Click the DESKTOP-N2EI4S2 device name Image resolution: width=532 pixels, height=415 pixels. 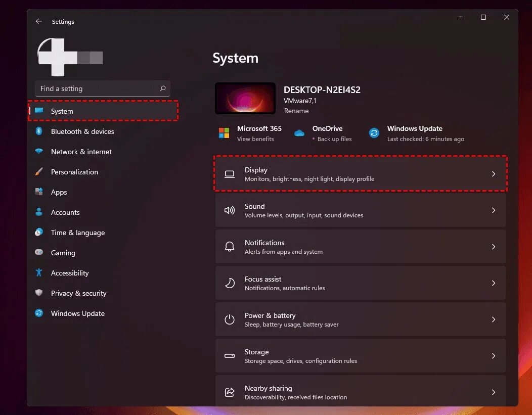point(322,90)
